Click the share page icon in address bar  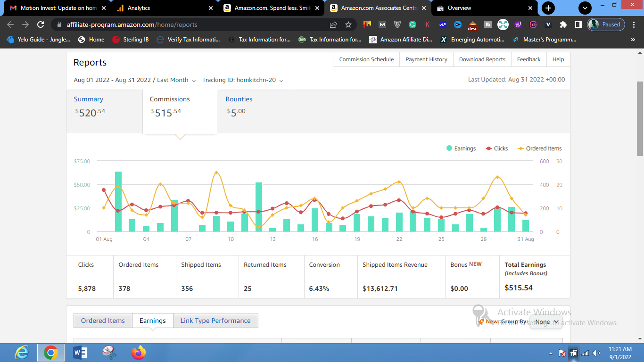[x=333, y=25]
